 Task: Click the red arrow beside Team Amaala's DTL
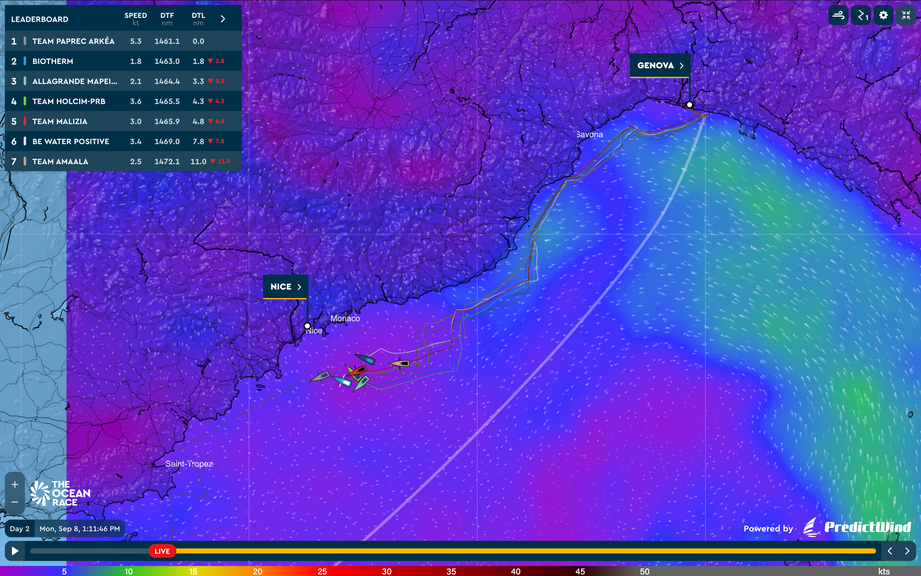(213, 161)
